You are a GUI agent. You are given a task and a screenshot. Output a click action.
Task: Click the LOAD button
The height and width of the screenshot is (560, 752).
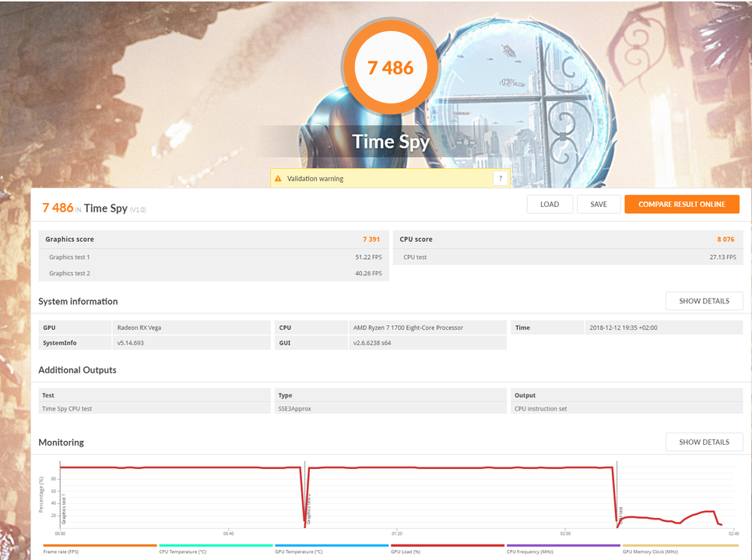pyautogui.click(x=550, y=204)
